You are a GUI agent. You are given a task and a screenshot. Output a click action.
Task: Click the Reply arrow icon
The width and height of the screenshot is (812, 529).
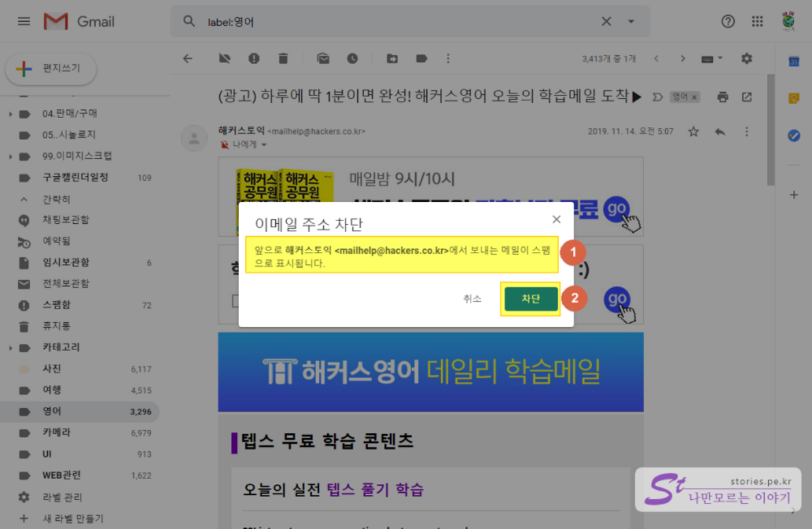[720, 131]
